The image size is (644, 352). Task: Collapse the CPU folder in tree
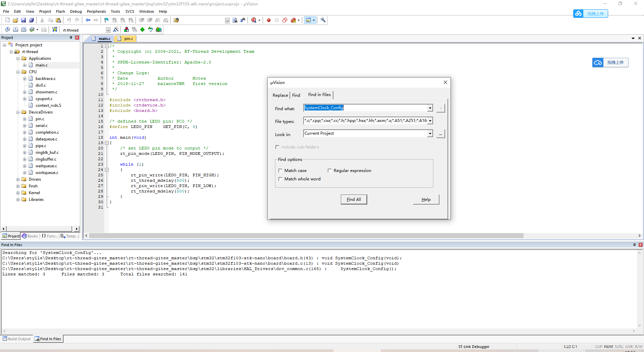click(x=18, y=72)
